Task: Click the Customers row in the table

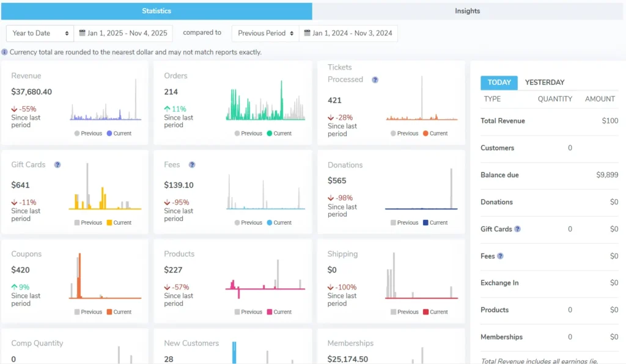Action: (x=550, y=148)
